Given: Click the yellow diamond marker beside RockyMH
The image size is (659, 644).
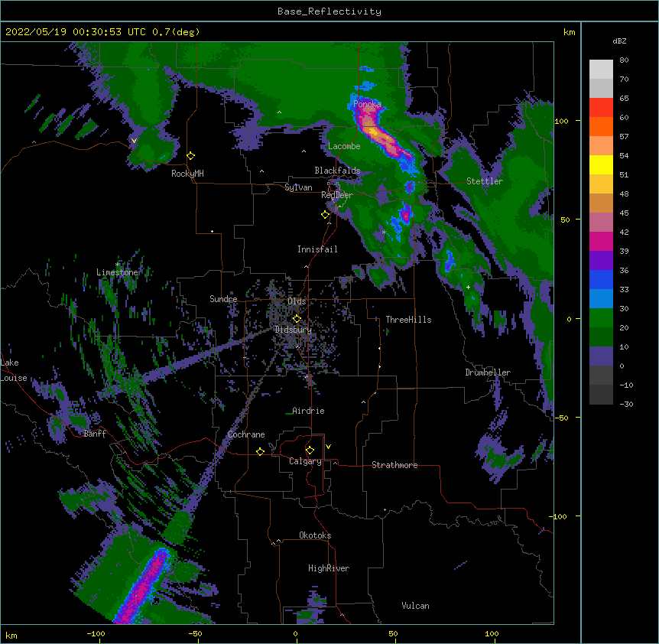Looking at the screenshot, I should pyautogui.click(x=191, y=156).
